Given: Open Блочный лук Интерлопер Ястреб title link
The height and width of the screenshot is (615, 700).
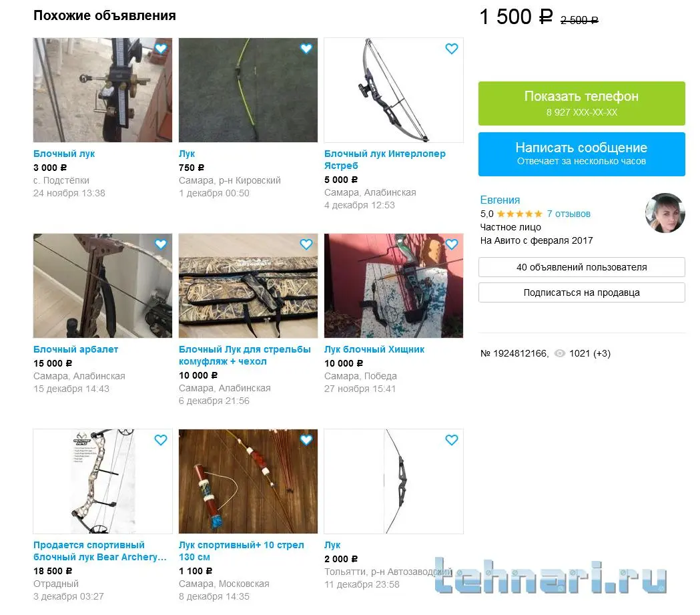Looking at the screenshot, I should coord(385,160).
